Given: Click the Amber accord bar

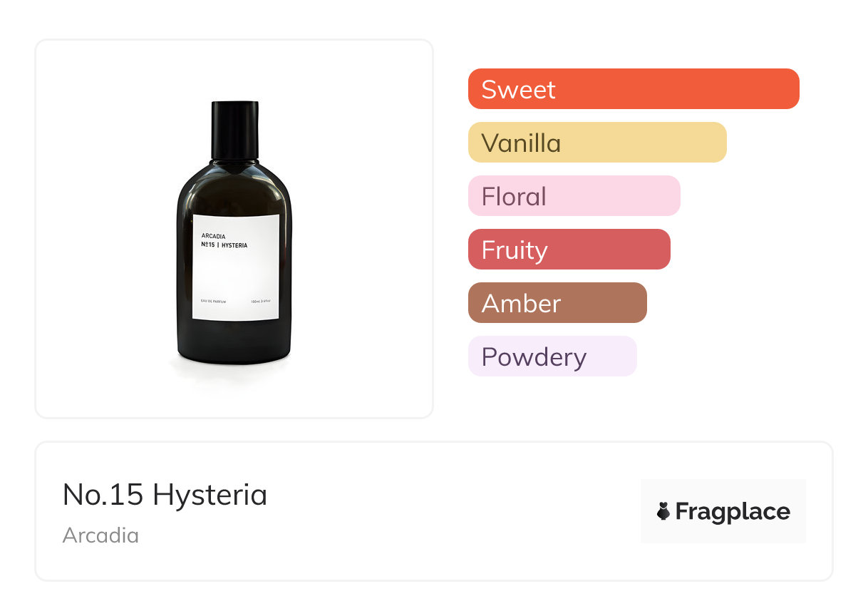Looking at the screenshot, I should point(557,303).
